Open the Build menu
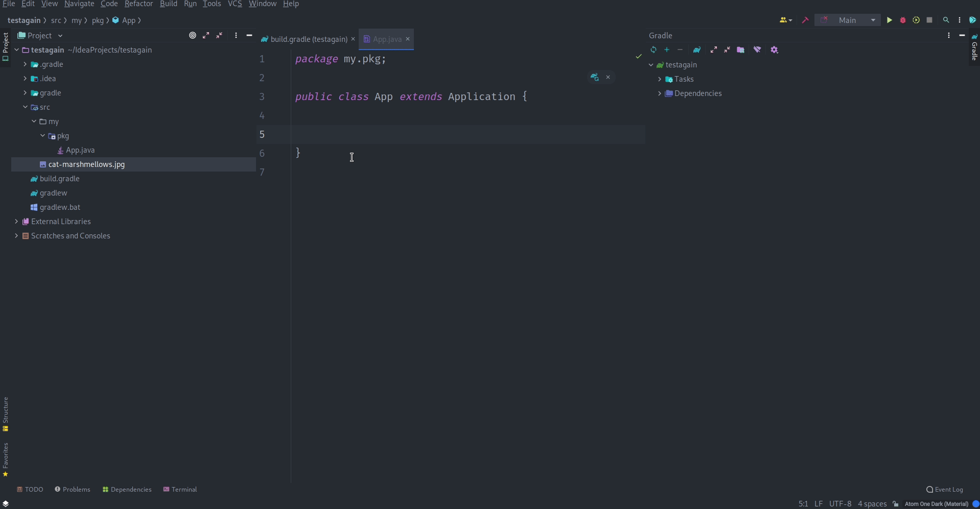Screen dimensions: 980x509 pyautogui.click(x=169, y=4)
